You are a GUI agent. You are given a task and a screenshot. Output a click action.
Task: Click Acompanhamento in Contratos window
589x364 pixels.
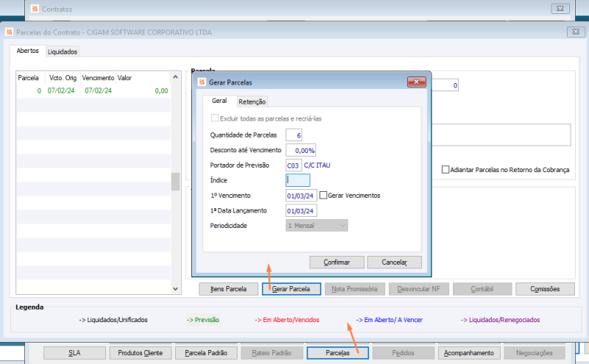pyautogui.click(x=469, y=353)
